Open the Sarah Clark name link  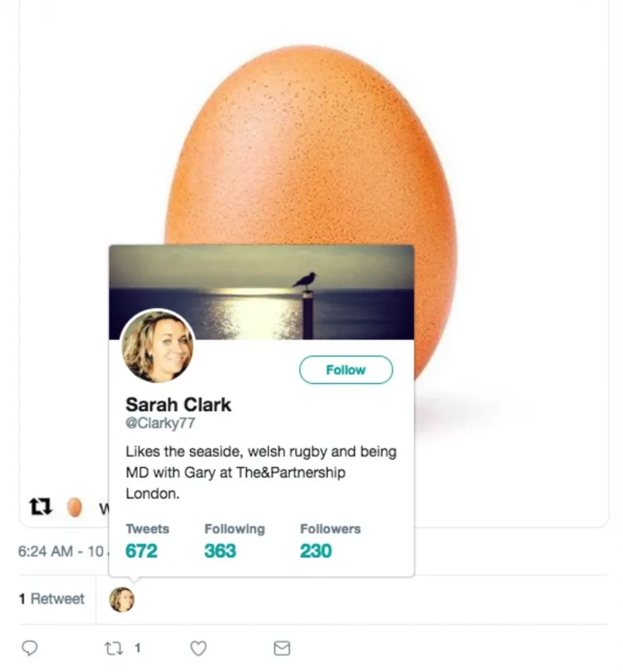[x=178, y=404]
